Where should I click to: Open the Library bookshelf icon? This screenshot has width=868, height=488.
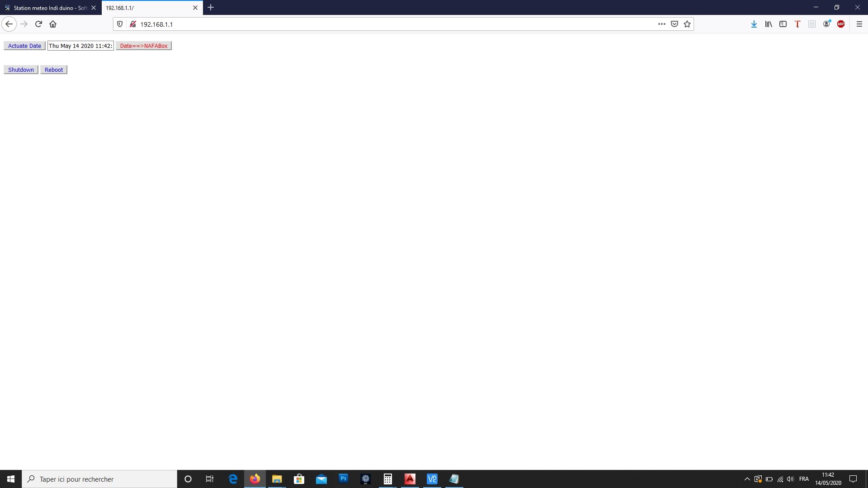point(769,24)
